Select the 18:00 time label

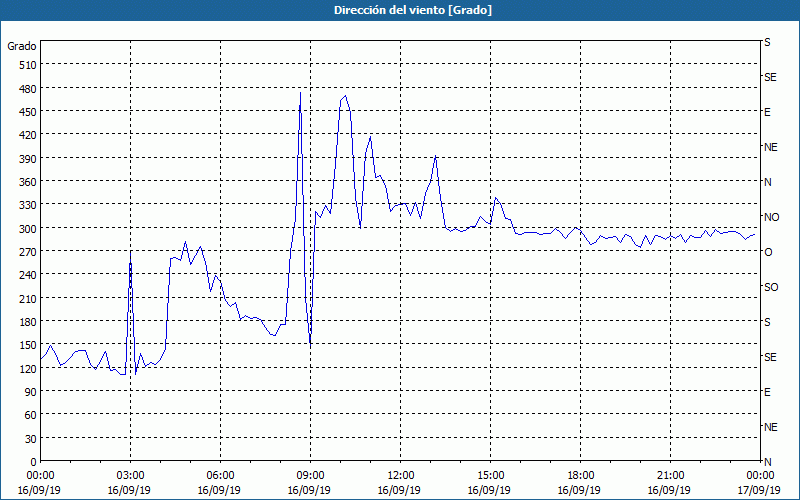click(x=580, y=476)
